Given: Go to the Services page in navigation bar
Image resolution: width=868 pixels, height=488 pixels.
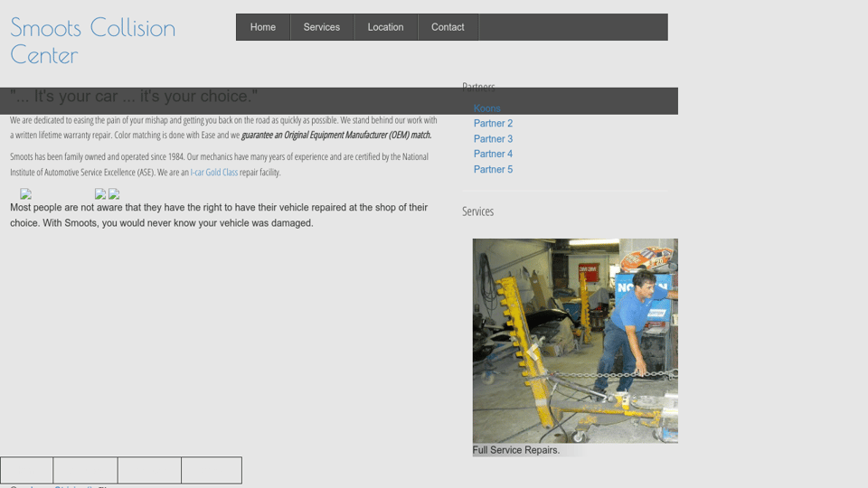Looking at the screenshot, I should pos(322,27).
